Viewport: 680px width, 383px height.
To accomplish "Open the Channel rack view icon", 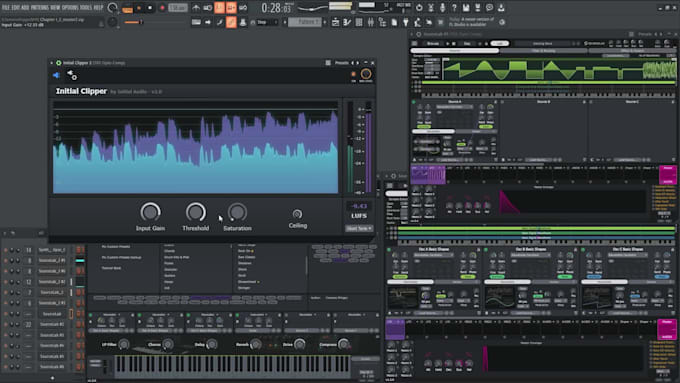I will coord(359,22).
